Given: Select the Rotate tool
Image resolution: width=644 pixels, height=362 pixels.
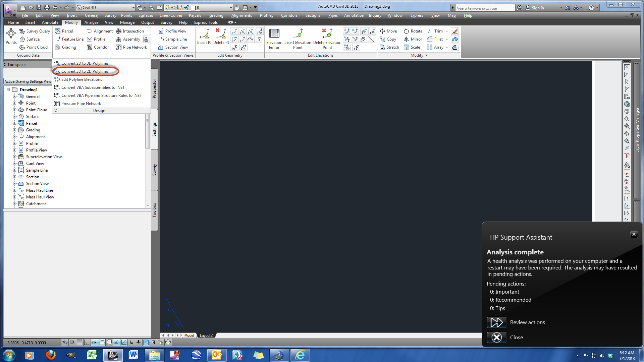Looking at the screenshot, I should click(x=413, y=31).
